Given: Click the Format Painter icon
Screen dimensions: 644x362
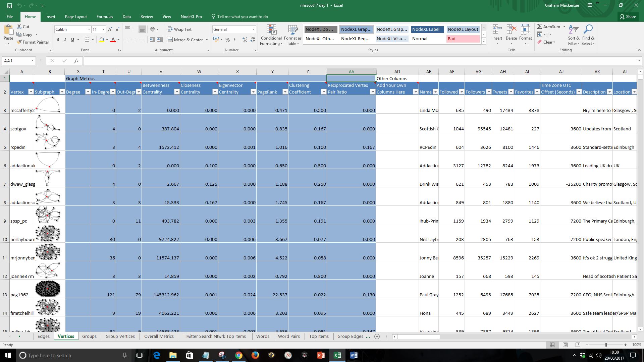Looking at the screenshot, I should (x=19, y=42).
